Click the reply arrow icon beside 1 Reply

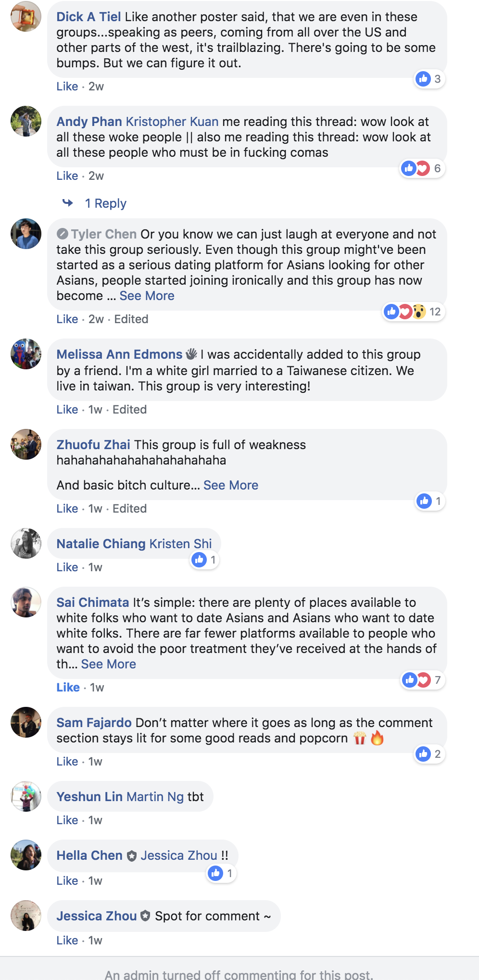pyautogui.click(x=68, y=203)
